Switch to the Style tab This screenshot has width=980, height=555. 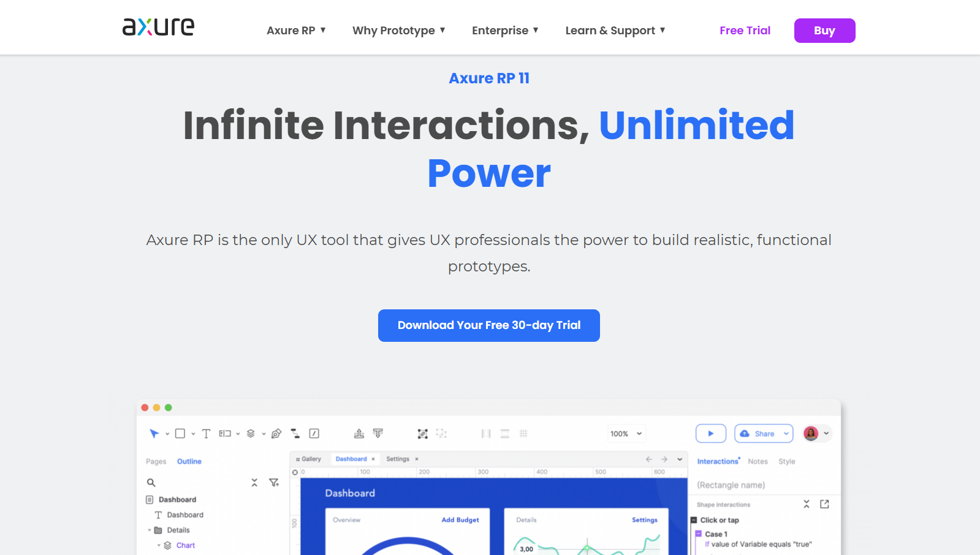coord(787,461)
